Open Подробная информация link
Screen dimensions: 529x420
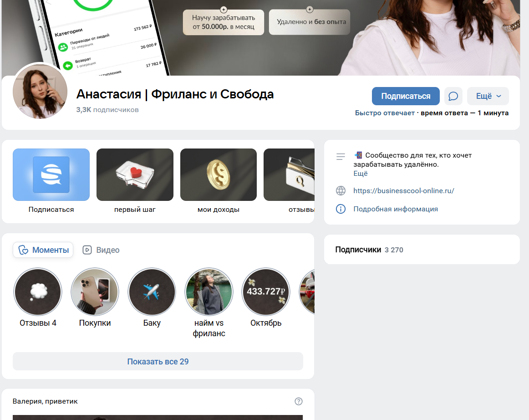(395, 209)
